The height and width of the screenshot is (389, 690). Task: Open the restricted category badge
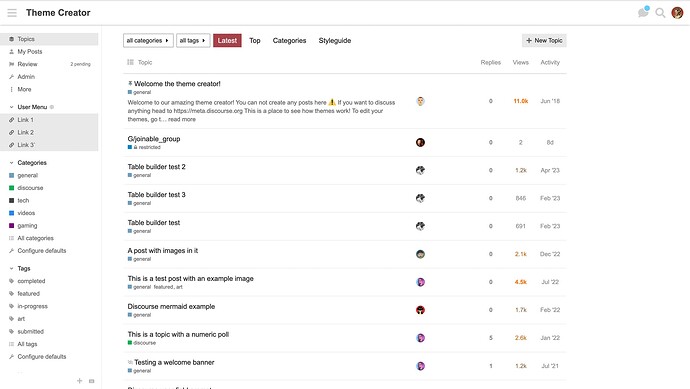coord(144,147)
